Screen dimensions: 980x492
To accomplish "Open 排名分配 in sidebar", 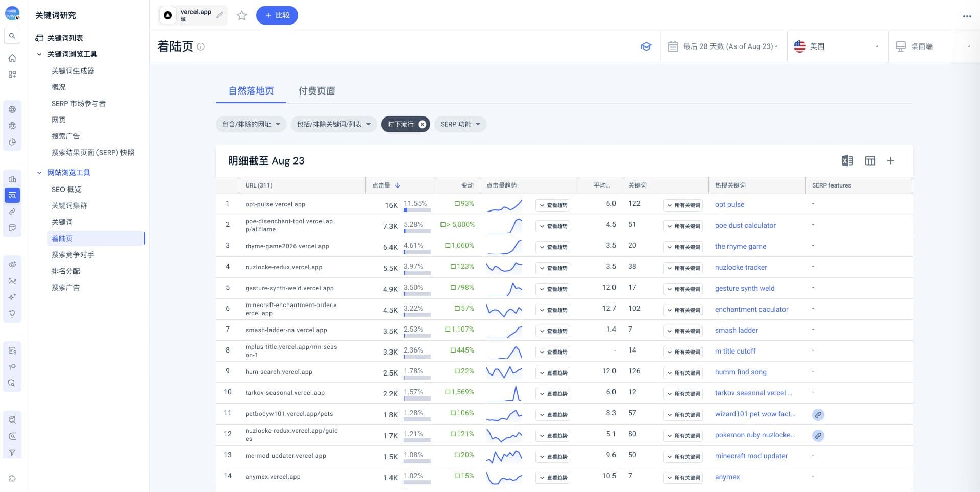I will (x=66, y=271).
